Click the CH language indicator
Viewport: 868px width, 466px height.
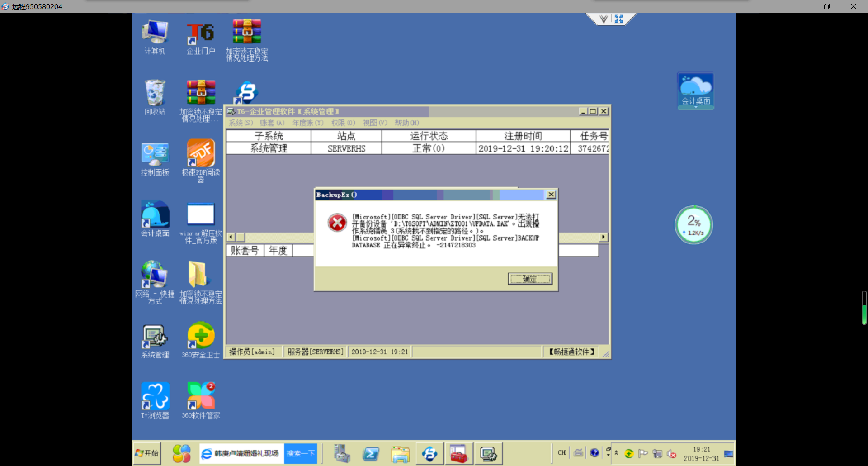[561, 453]
